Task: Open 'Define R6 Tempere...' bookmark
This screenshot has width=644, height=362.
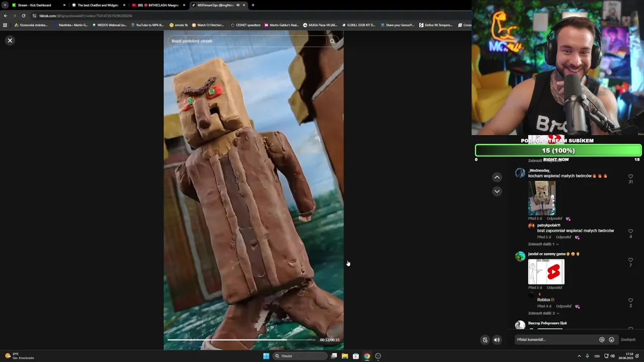Action: (436, 25)
